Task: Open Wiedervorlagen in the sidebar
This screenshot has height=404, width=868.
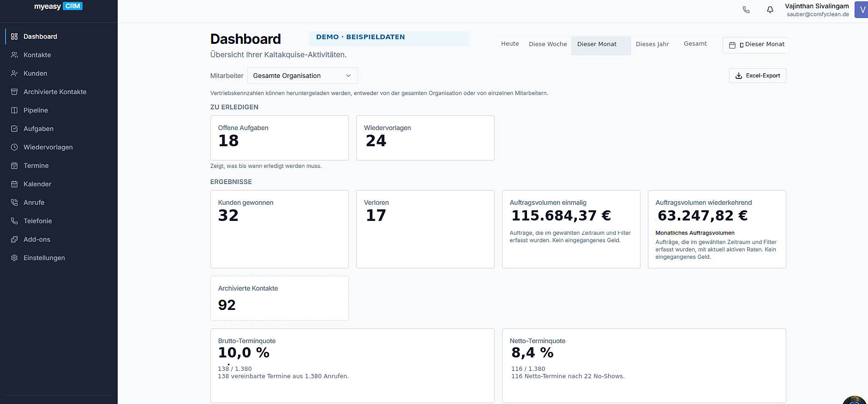Action: click(x=59, y=147)
